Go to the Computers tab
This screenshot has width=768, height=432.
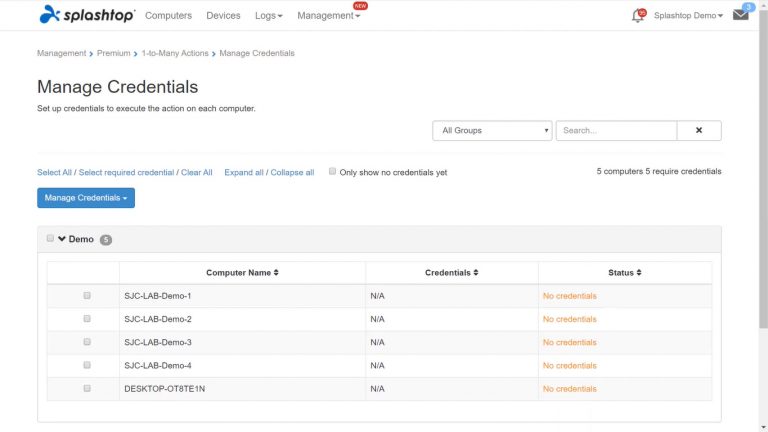tap(168, 16)
